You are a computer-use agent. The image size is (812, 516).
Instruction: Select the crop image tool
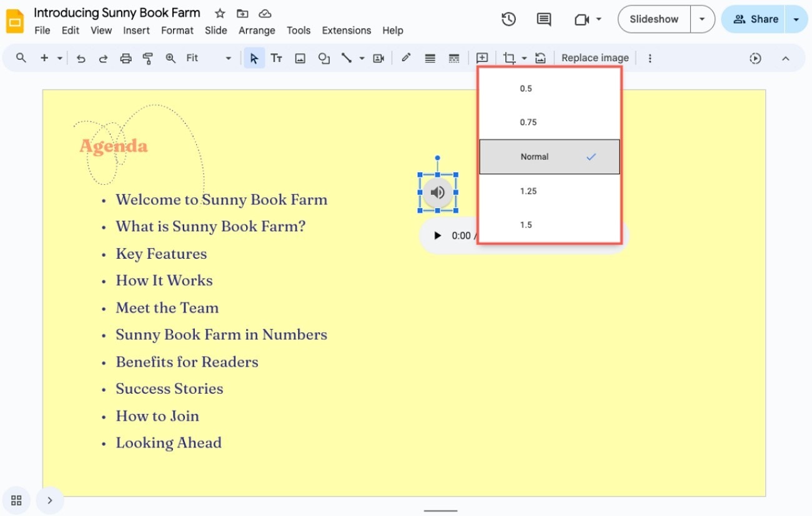click(510, 58)
